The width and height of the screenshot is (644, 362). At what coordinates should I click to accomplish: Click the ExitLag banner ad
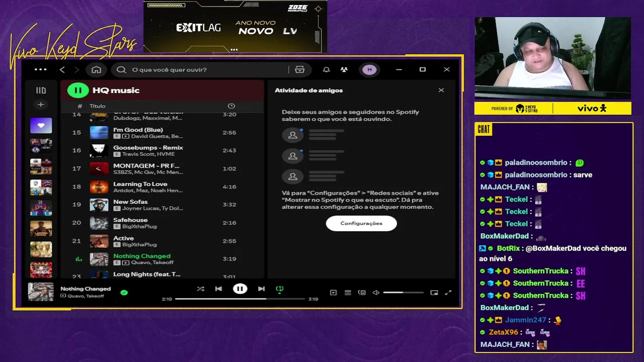(x=235, y=26)
